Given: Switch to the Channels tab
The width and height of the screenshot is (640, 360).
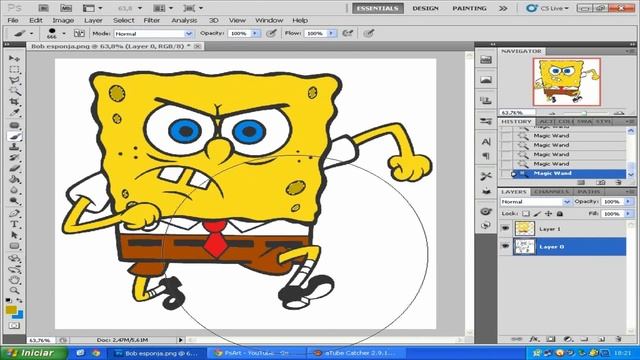Looking at the screenshot, I should click(x=551, y=191).
